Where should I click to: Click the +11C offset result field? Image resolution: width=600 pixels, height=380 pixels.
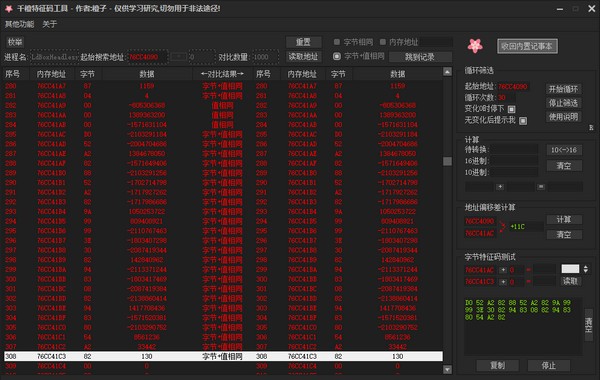point(526,227)
